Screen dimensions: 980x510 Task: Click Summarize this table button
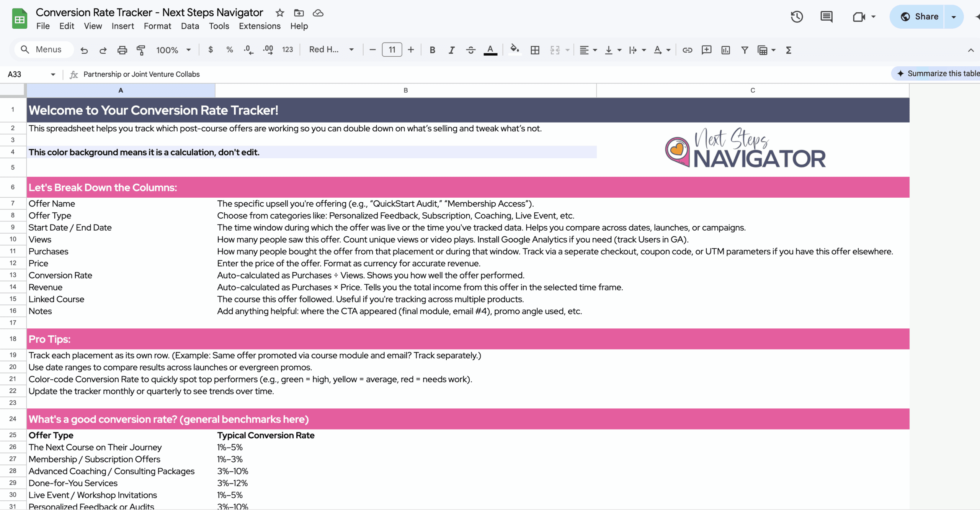(938, 74)
